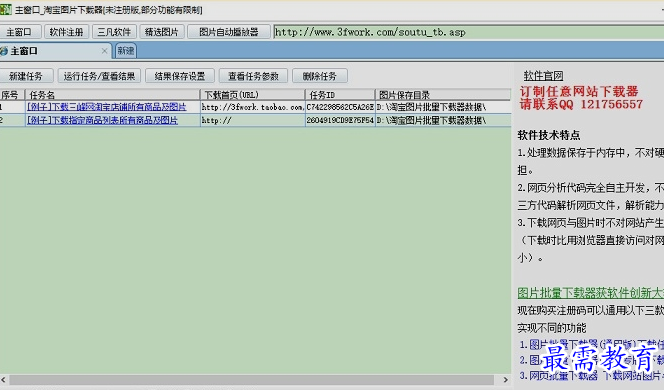Click 新建任务 button

[26, 76]
